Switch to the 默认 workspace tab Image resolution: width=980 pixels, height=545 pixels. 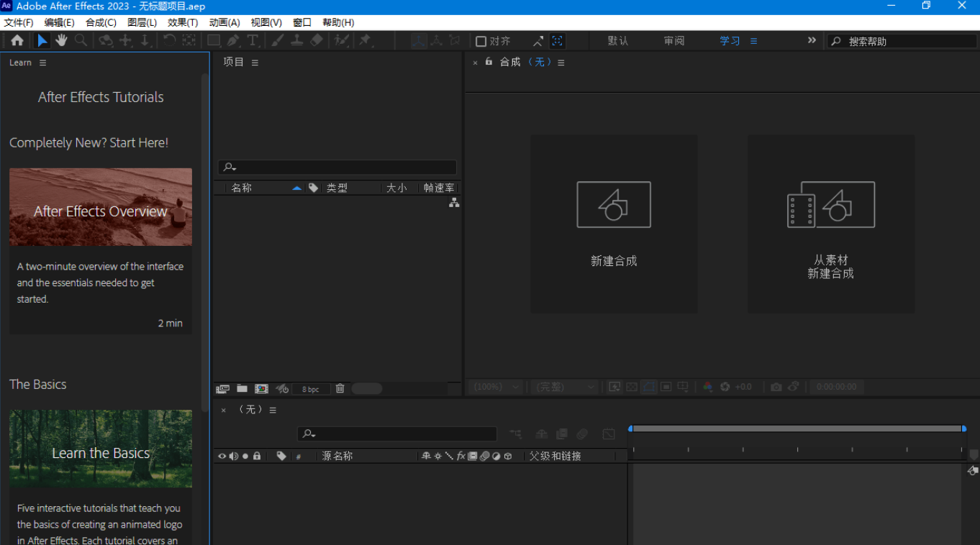tap(618, 41)
